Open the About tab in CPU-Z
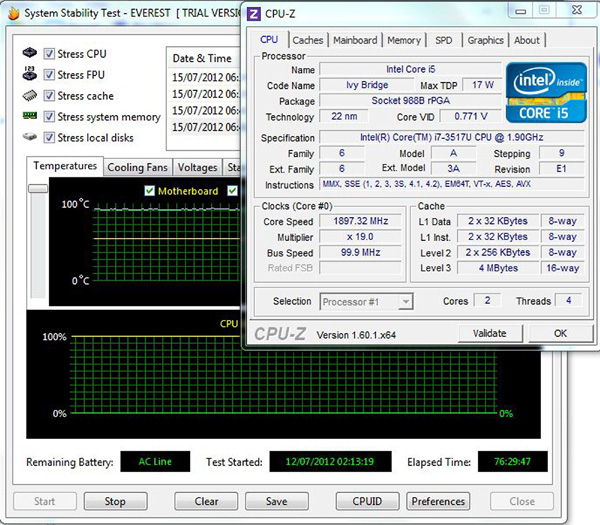 (x=527, y=40)
